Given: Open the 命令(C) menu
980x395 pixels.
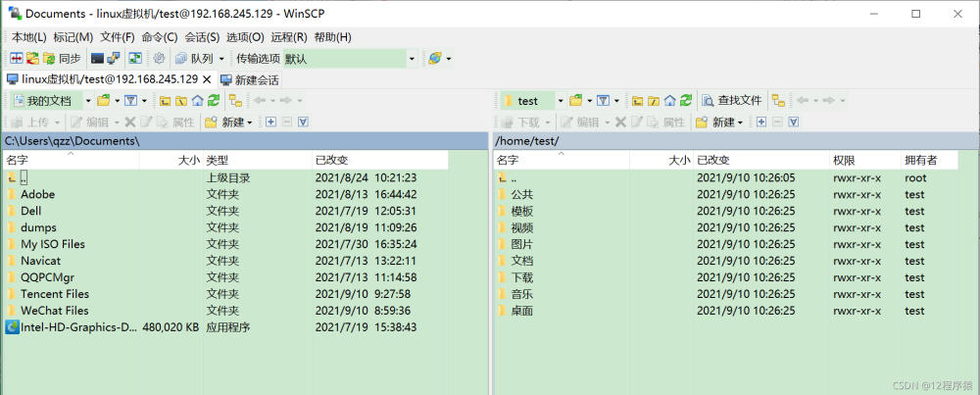Looking at the screenshot, I should [x=160, y=37].
